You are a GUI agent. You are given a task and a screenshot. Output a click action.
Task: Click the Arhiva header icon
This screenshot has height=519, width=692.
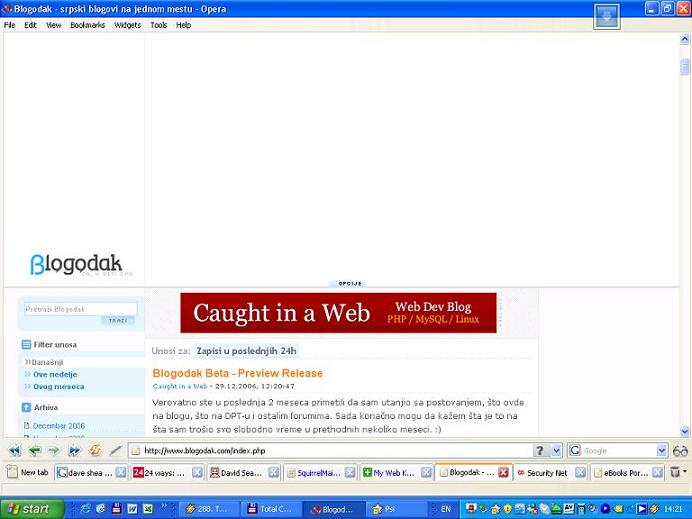click(26, 407)
